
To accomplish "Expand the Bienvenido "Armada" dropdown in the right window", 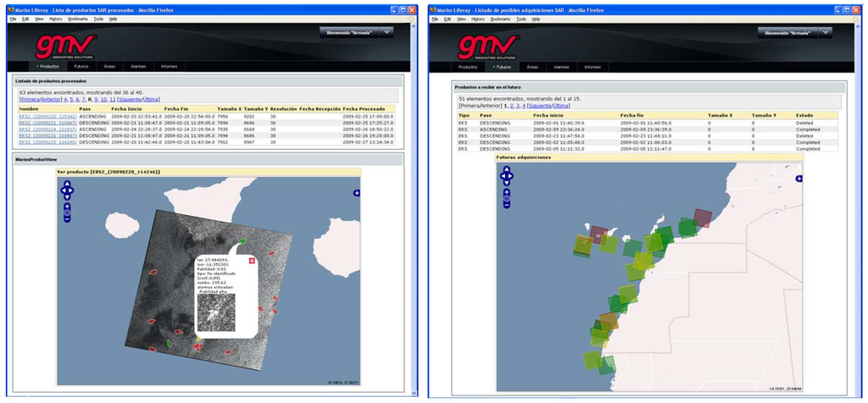I will click(825, 33).
